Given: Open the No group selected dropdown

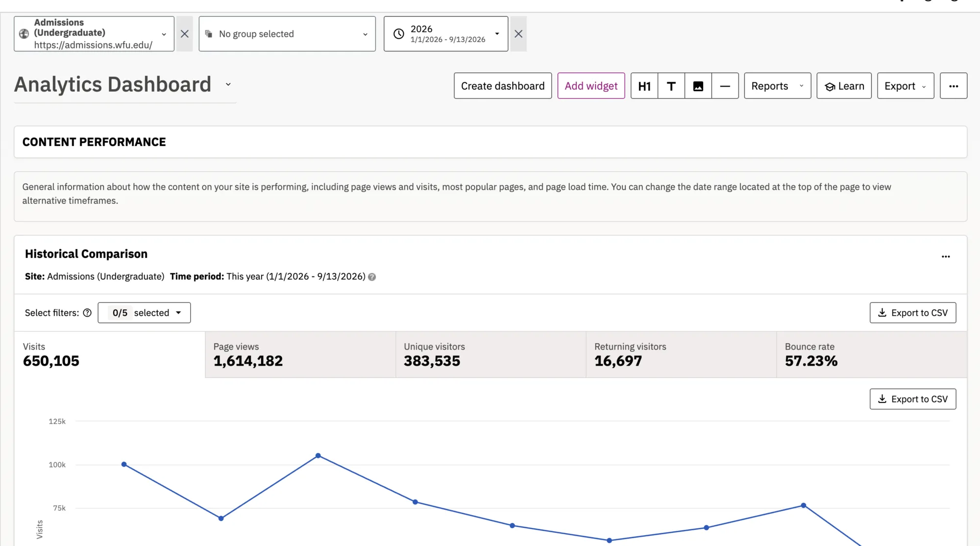Looking at the screenshot, I should pos(287,34).
